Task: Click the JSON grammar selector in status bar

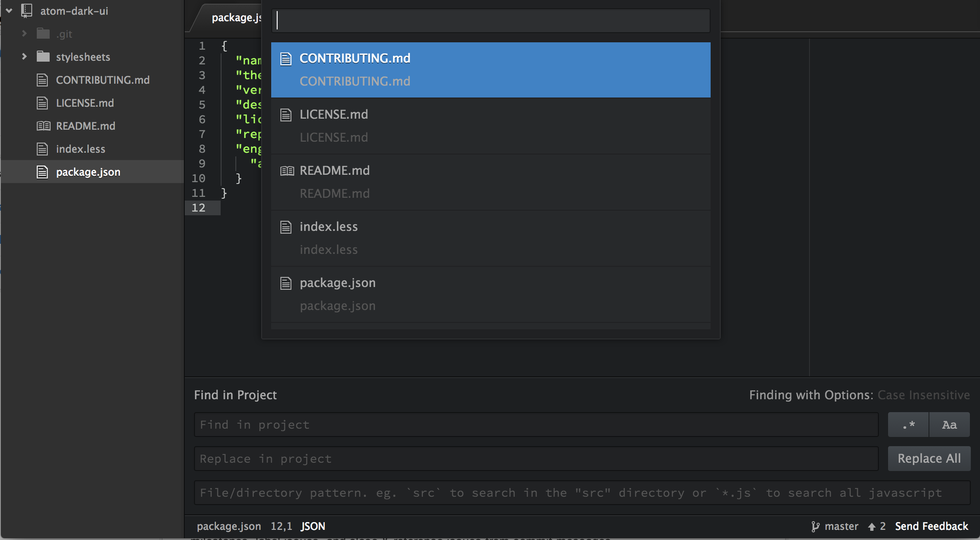Action: pos(313,526)
